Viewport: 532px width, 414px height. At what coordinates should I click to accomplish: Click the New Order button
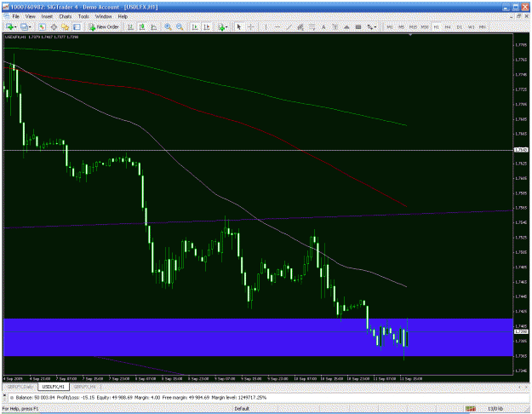104,26
